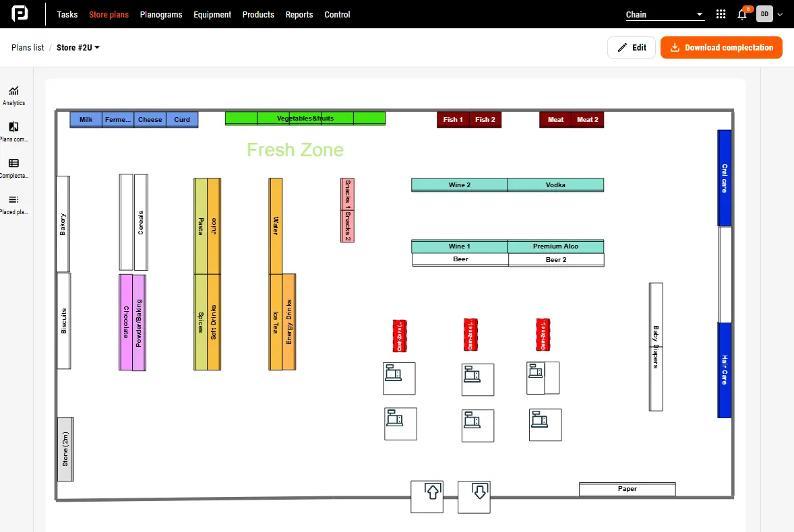Click the Download complectation button
Image resolution: width=794 pixels, height=532 pixels.
point(721,47)
